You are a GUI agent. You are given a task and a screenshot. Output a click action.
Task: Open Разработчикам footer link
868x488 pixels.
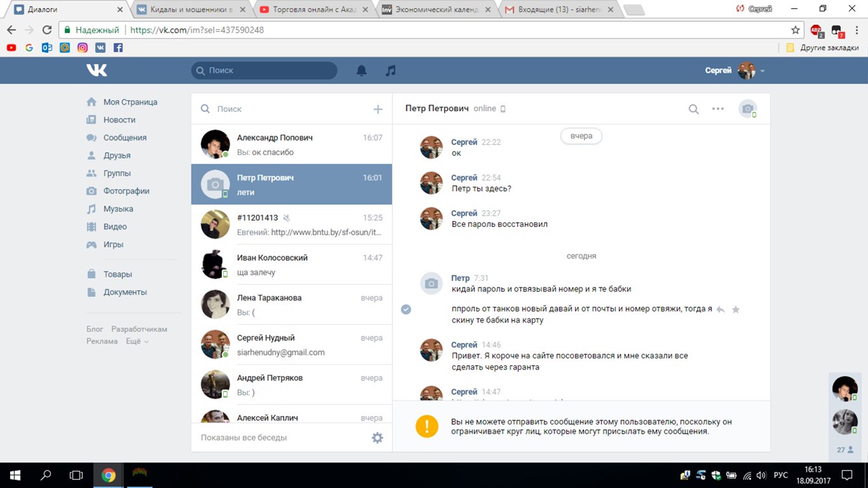[139, 329]
